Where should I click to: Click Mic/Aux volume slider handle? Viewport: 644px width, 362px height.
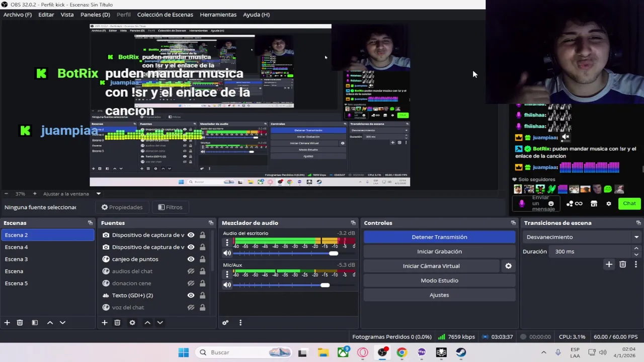tap(325, 285)
